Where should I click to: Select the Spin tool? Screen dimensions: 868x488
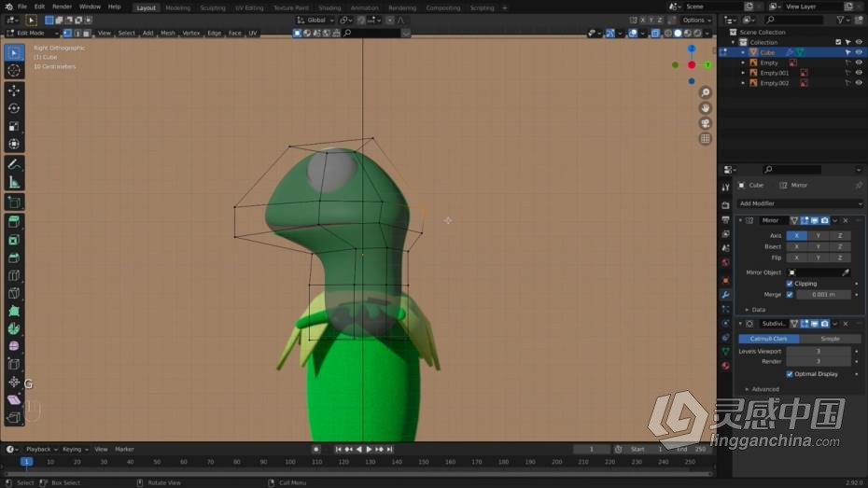14,328
